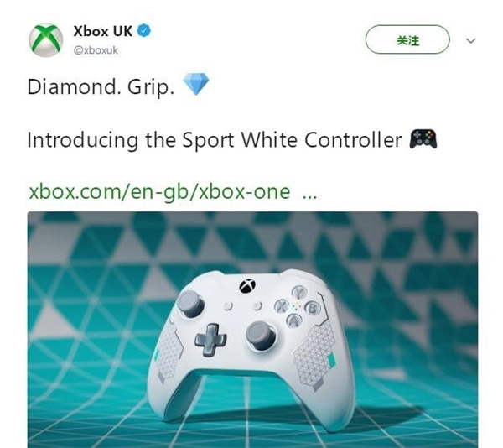503x448 pixels.
Task: Click the Y button on the controller image
Action: click(x=299, y=292)
